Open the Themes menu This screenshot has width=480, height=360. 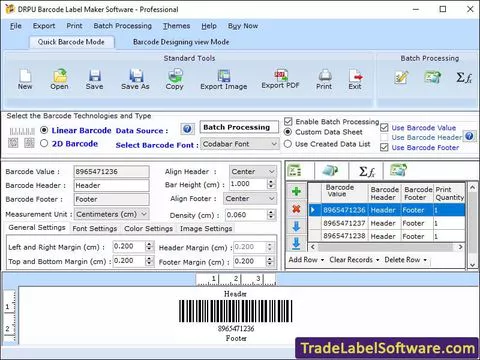point(176,26)
